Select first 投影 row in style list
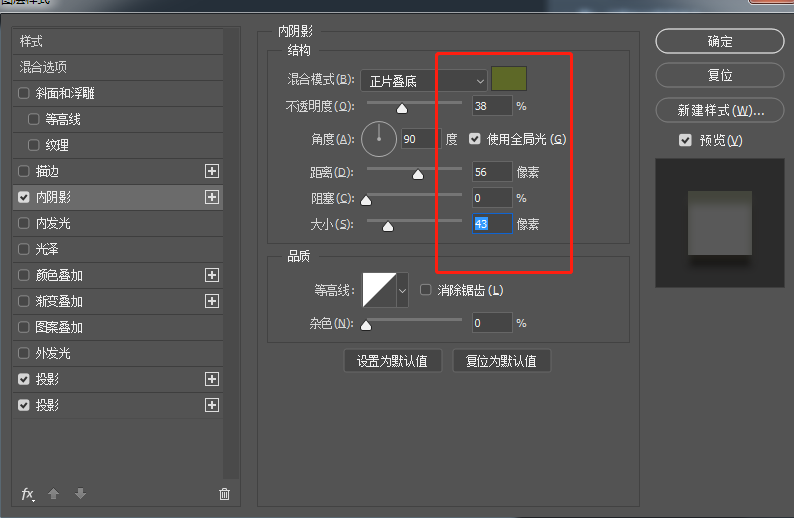The image size is (794, 518). pos(117,379)
